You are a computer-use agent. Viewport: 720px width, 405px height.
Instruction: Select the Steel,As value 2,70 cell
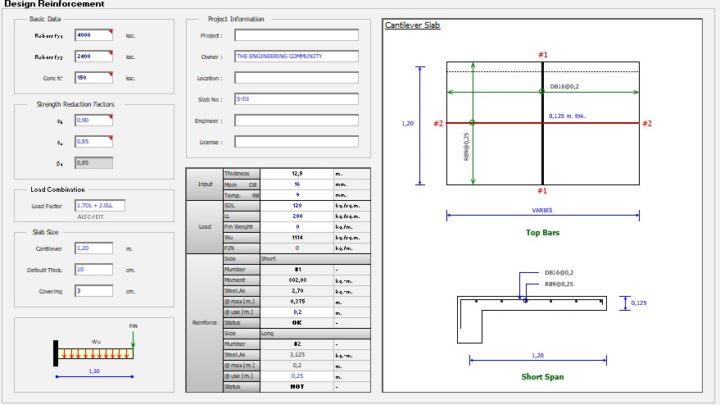[x=297, y=291]
